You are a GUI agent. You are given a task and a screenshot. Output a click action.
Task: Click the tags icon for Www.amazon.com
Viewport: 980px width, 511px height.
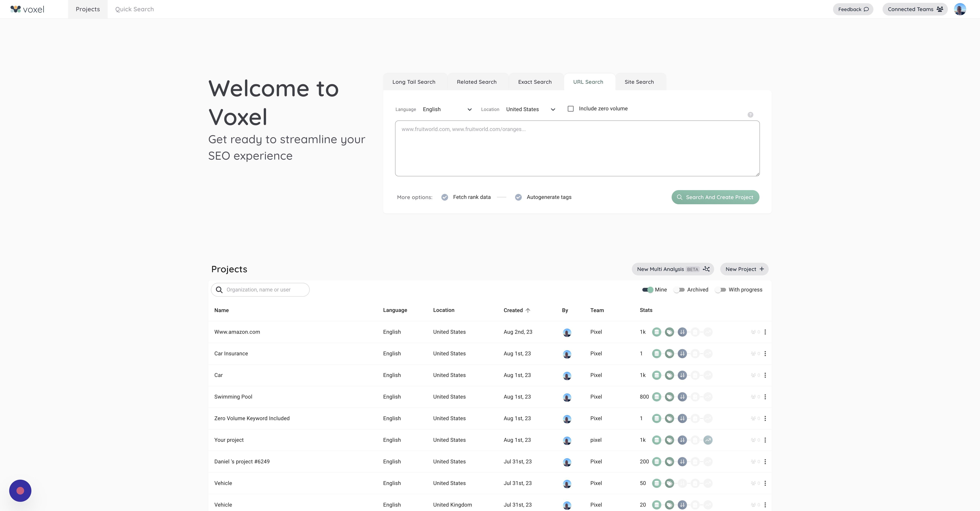[x=669, y=332]
